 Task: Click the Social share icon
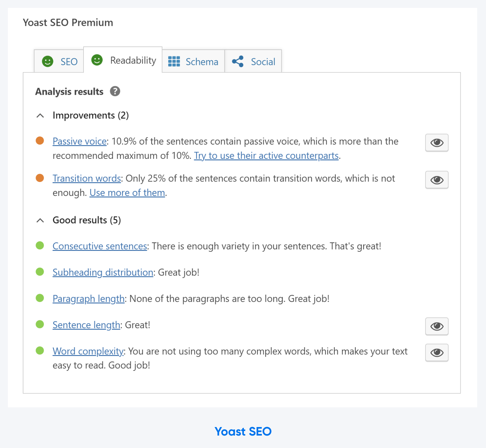[238, 61]
